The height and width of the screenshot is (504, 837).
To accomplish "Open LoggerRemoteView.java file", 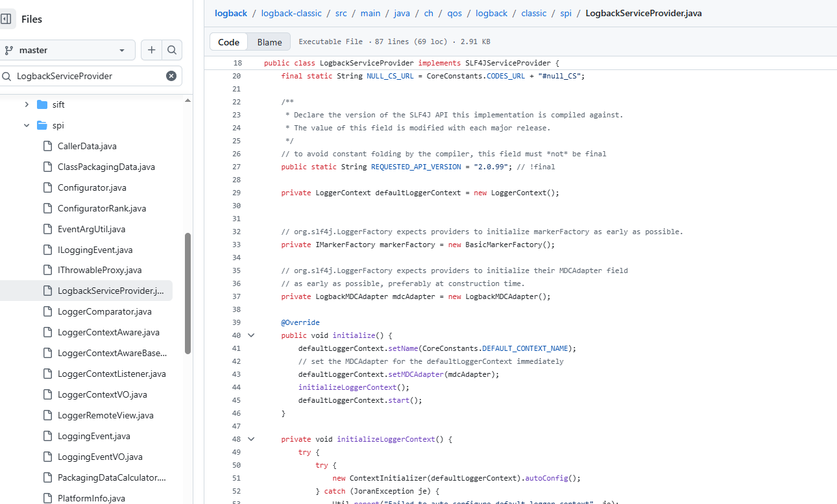I will click(106, 415).
